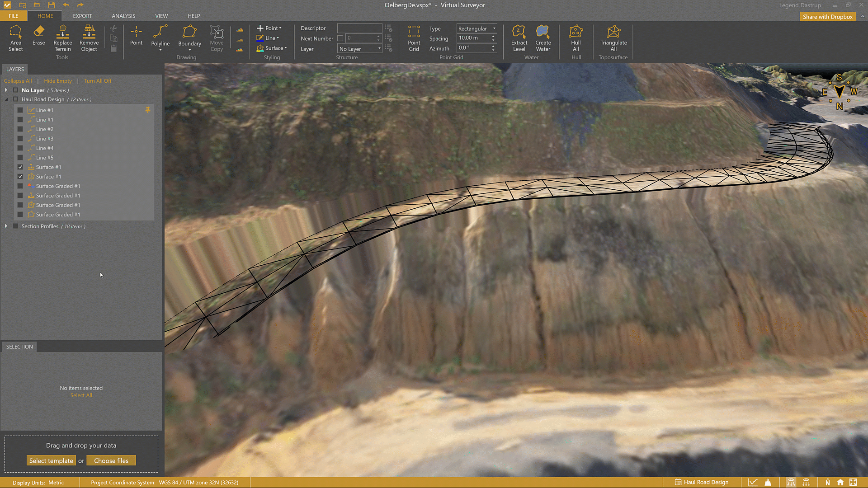This screenshot has height=488, width=868.
Task: Activate the Erase tool
Action: click(38, 35)
